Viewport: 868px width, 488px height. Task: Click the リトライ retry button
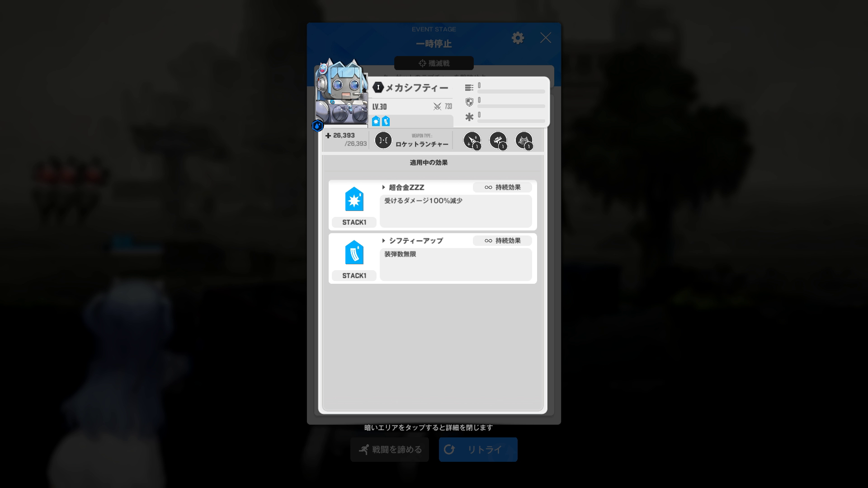coord(478,450)
